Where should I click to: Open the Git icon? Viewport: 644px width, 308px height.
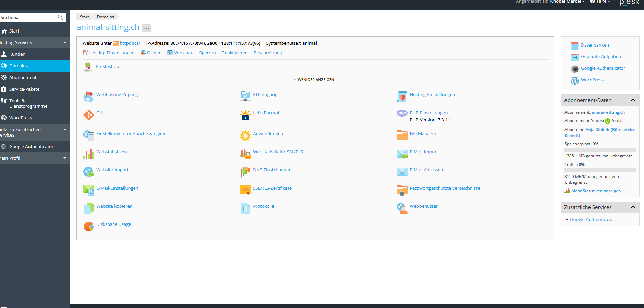click(x=88, y=115)
